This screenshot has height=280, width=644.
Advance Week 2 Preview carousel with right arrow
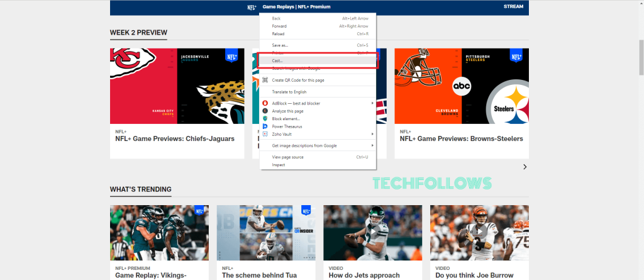[525, 167]
